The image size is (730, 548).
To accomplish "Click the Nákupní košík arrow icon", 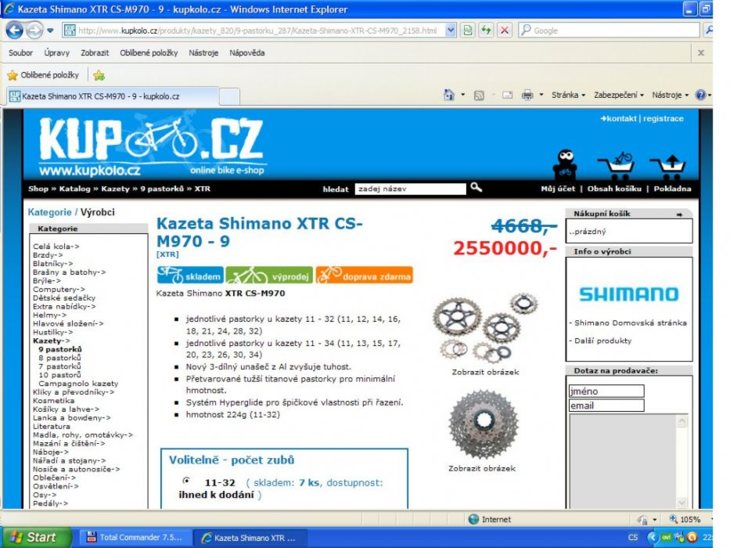I will pos(679,214).
